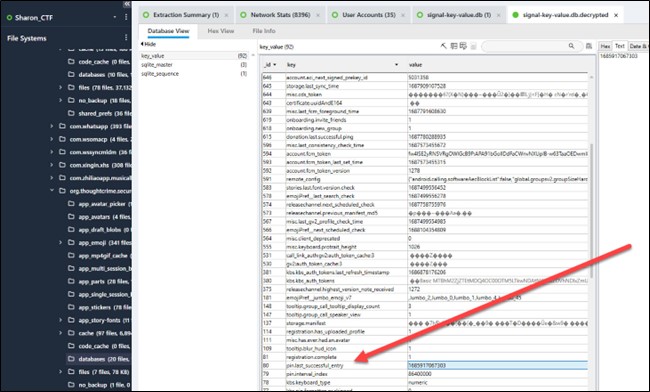Click the collapse sidebar double-arrow icon
The width and height of the screenshot is (650, 392).
tap(127, 4)
